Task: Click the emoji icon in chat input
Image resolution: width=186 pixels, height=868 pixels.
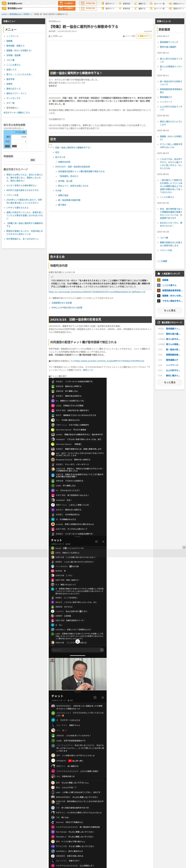Action: tap(102, 650)
